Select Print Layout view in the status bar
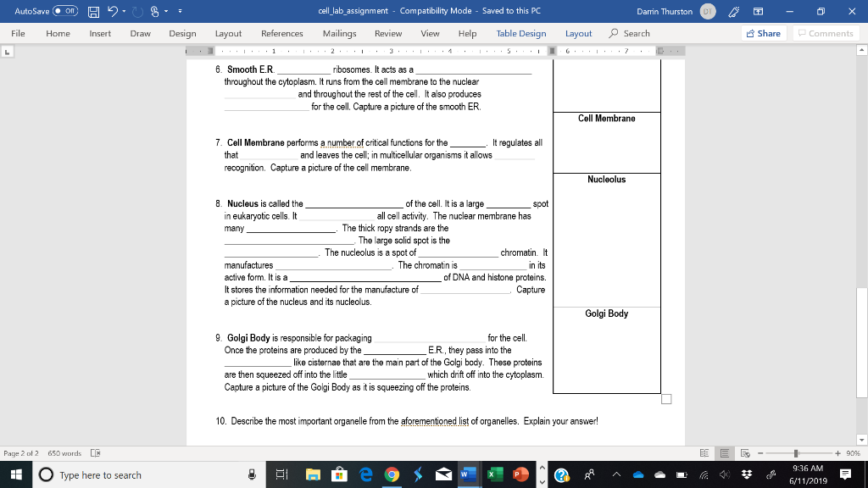 (726, 453)
